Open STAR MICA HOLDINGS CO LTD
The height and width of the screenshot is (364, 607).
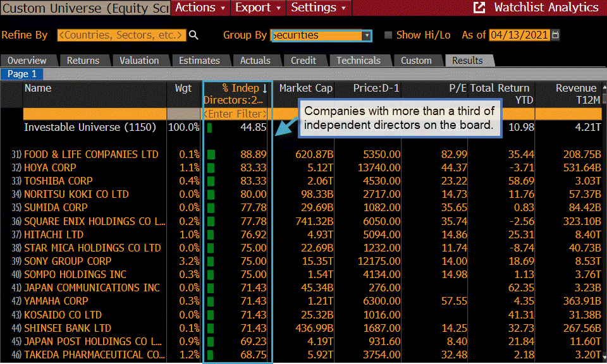click(x=92, y=248)
